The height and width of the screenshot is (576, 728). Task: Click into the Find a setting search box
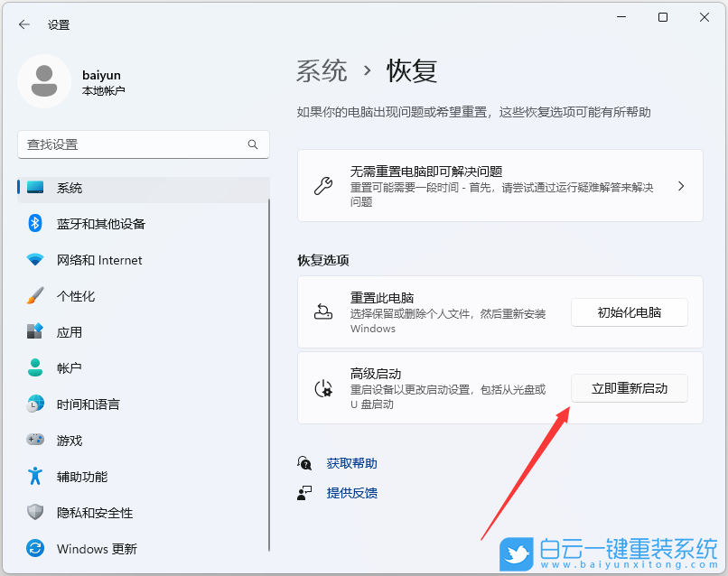coord(131,144)
